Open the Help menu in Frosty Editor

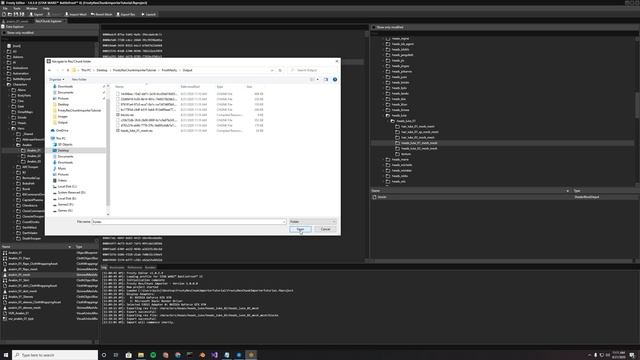[x=46, y=8]
